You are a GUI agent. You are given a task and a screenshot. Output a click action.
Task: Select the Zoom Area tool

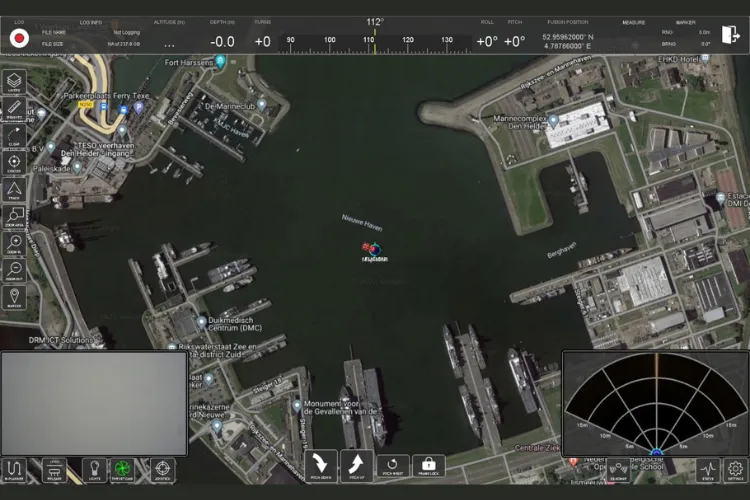[x=14, y=217]
